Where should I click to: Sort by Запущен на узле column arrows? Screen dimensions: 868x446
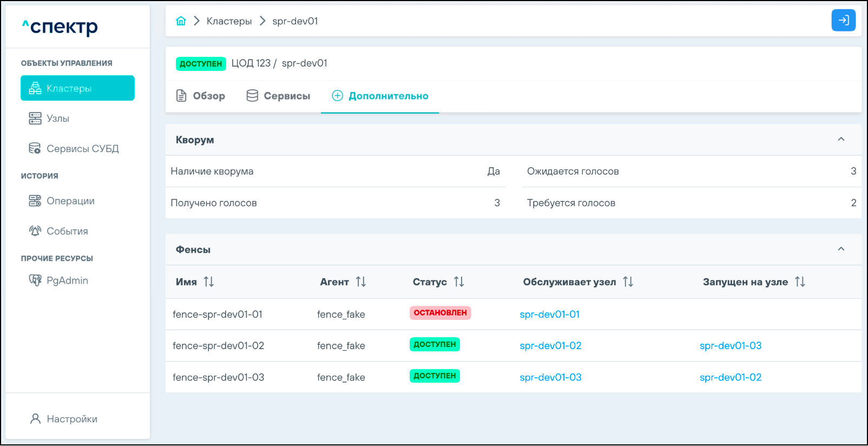pyautogui.click(x=800, y=282)
